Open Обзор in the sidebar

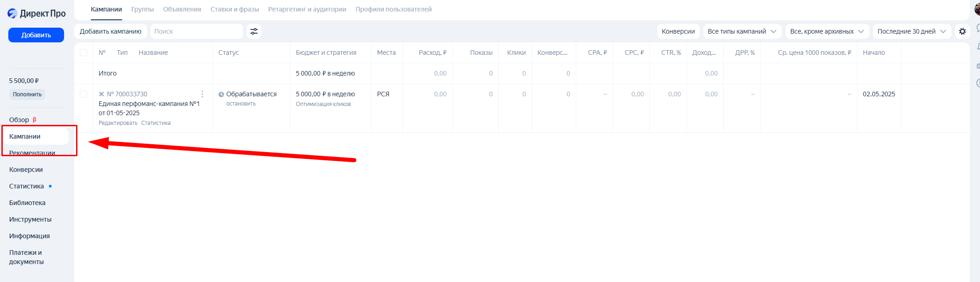(19, 120)
